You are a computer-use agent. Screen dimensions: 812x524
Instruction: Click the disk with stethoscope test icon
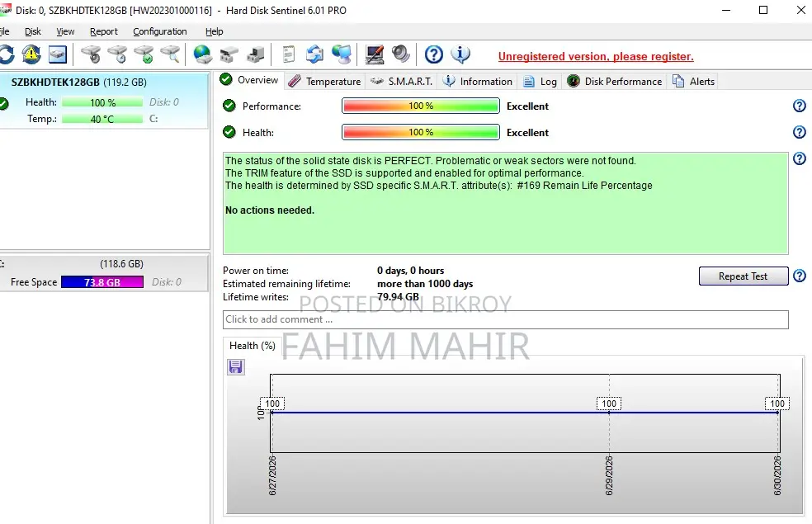click(91, 54)
